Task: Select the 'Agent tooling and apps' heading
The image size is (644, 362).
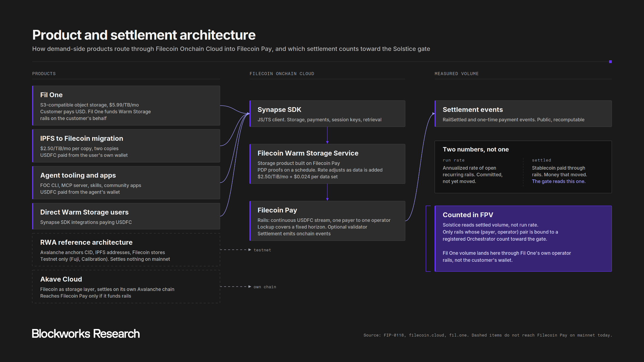Action: 78,175
